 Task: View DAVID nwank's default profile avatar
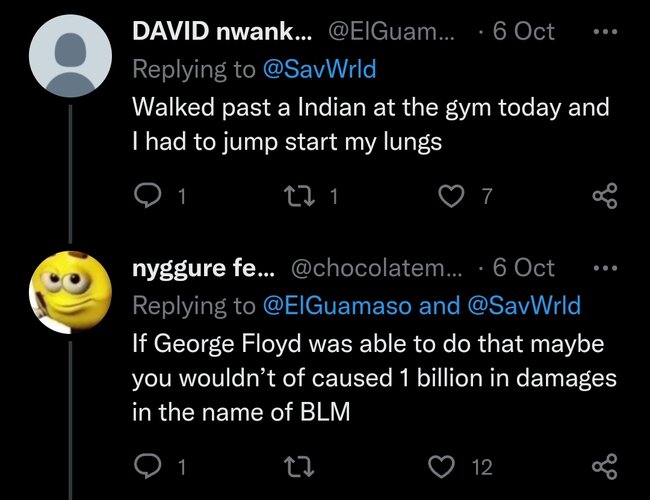point(70,56)
